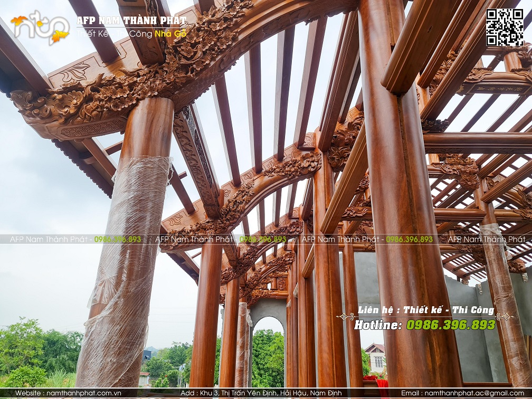Click the white house in the distance
The image size is (532, 399).
pos(375,358)
